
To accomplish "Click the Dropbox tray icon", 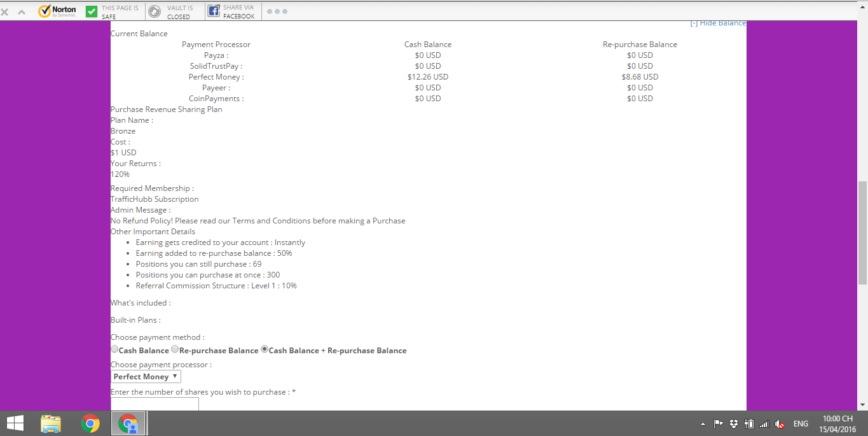I will [x=734, y=424].
